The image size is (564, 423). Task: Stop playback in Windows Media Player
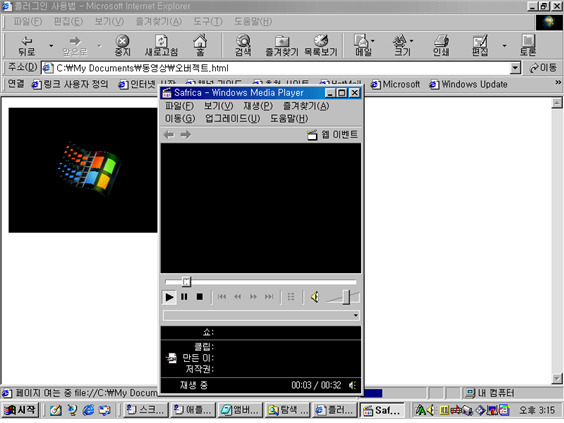click(x=200, y=297)
